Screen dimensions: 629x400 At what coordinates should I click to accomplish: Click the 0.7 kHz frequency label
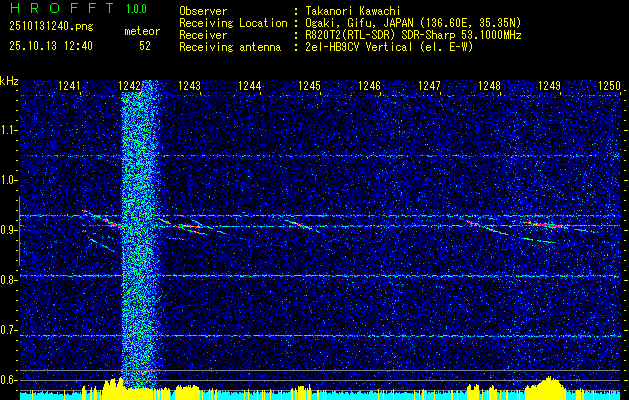click(x=8, y=330)
